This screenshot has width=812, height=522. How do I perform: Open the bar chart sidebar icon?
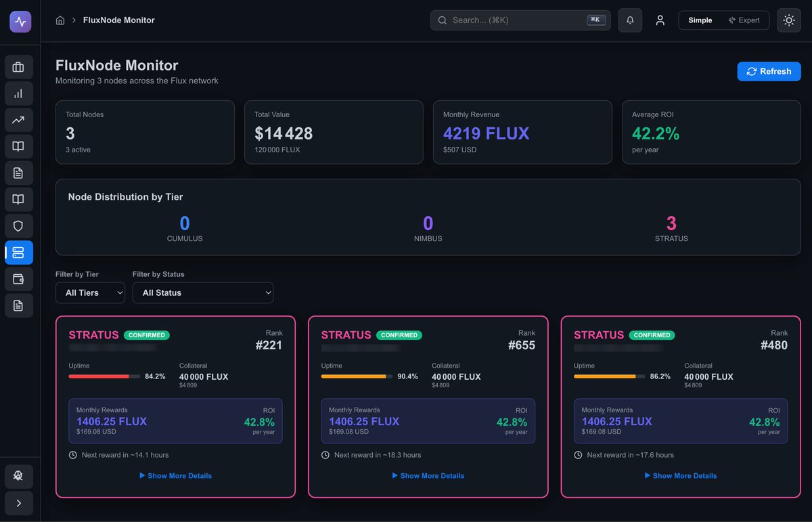click(x=18, y=93)
